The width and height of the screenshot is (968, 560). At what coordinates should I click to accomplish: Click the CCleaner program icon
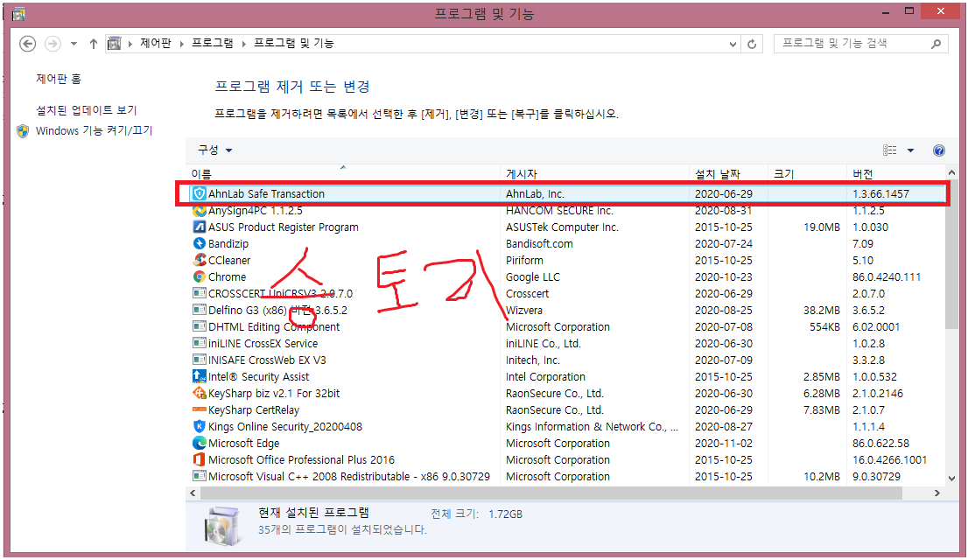tap(199, 261)
